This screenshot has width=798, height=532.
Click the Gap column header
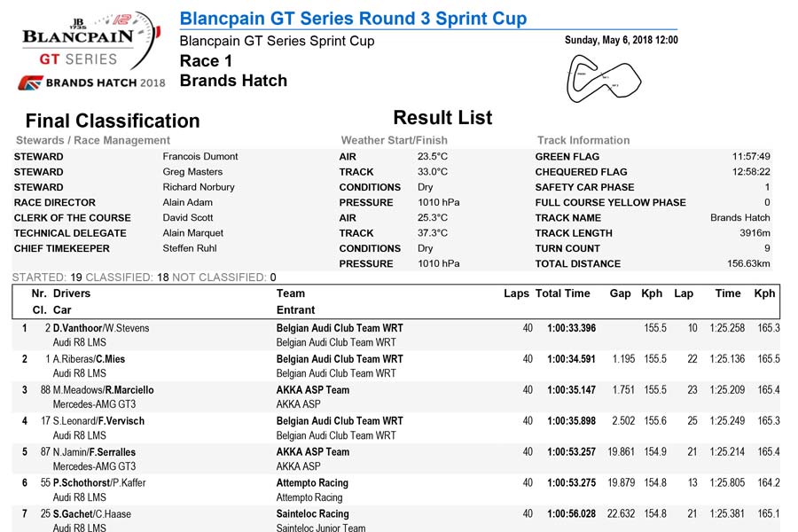(620, 293)
